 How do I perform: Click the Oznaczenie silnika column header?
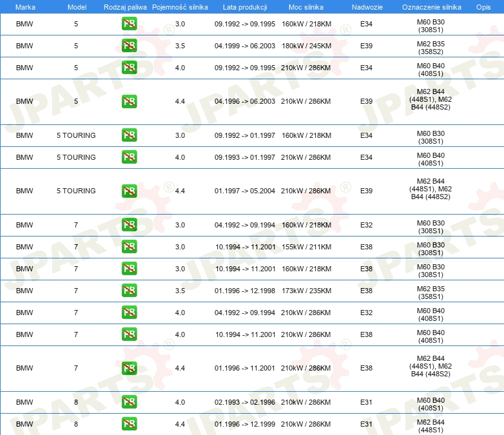coord(431,6)
